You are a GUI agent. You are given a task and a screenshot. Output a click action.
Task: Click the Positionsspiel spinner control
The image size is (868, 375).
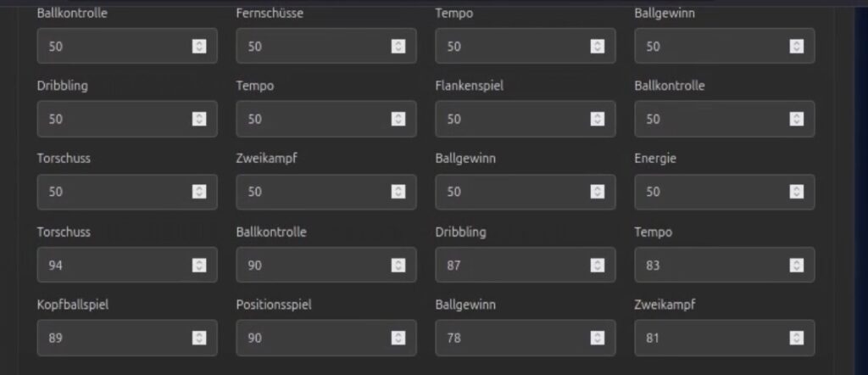(x=398, y=339)
